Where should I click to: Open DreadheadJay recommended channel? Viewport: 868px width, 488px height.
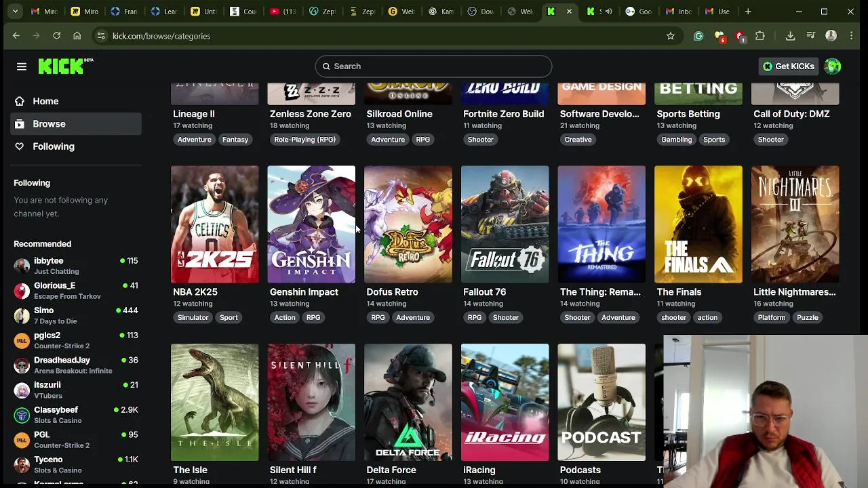(x=76, y=365)
